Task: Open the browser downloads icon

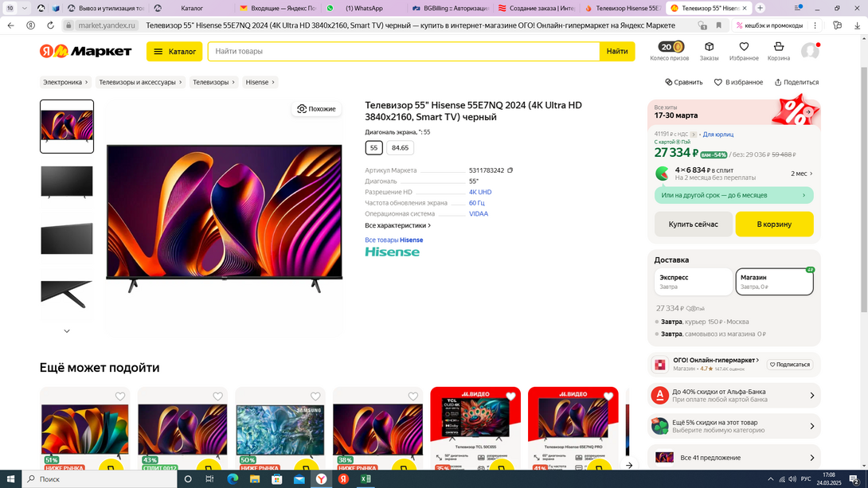Action: click(857, 25)
